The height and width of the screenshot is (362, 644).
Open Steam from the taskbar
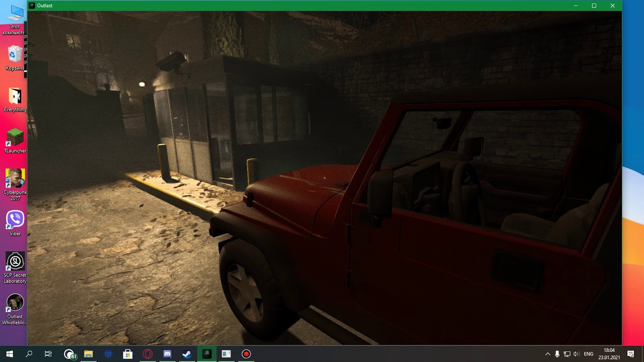coord(187,354)
